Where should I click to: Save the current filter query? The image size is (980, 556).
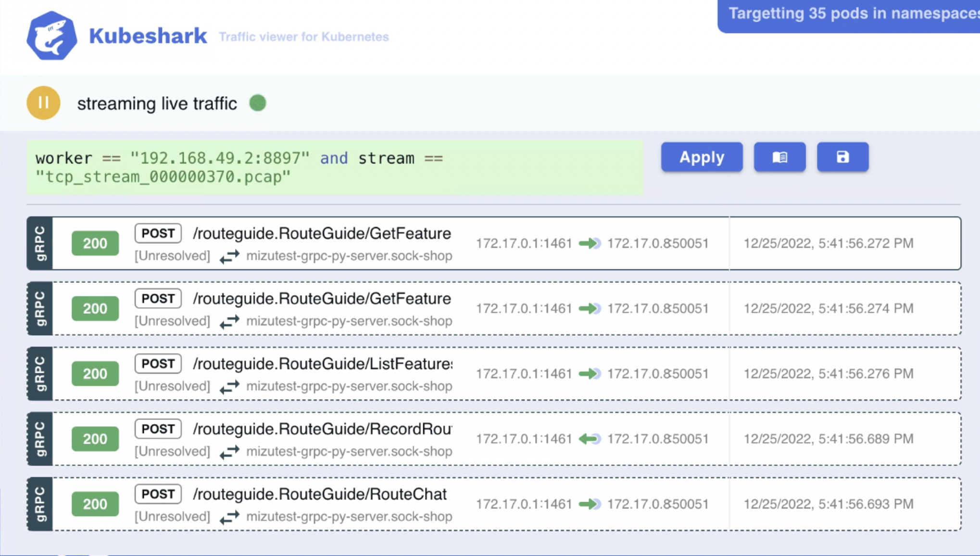(842, 157)
